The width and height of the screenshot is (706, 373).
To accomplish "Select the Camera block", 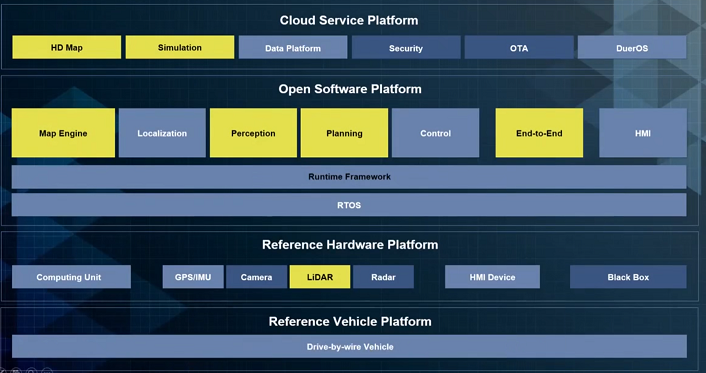I will (x=256, y=277).
